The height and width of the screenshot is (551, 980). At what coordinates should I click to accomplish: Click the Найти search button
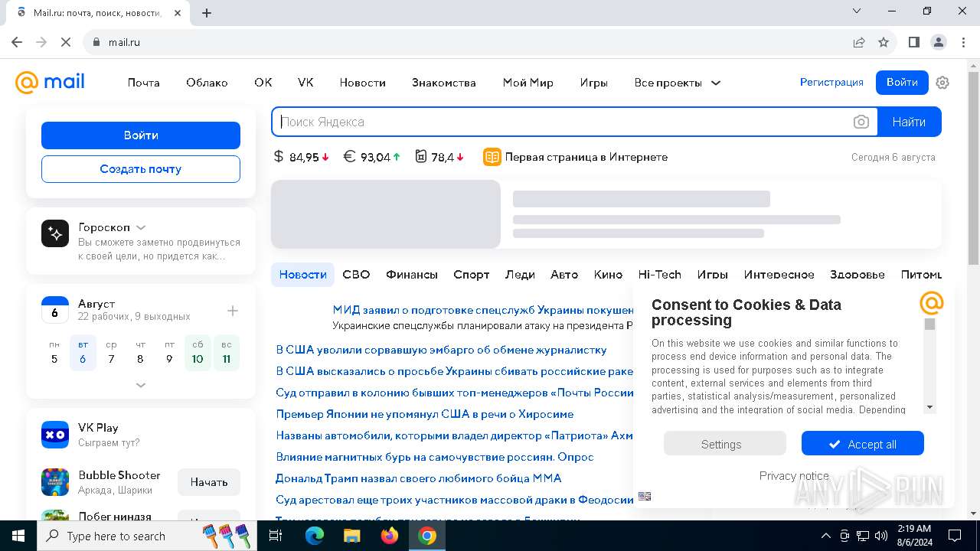point(909,122)
